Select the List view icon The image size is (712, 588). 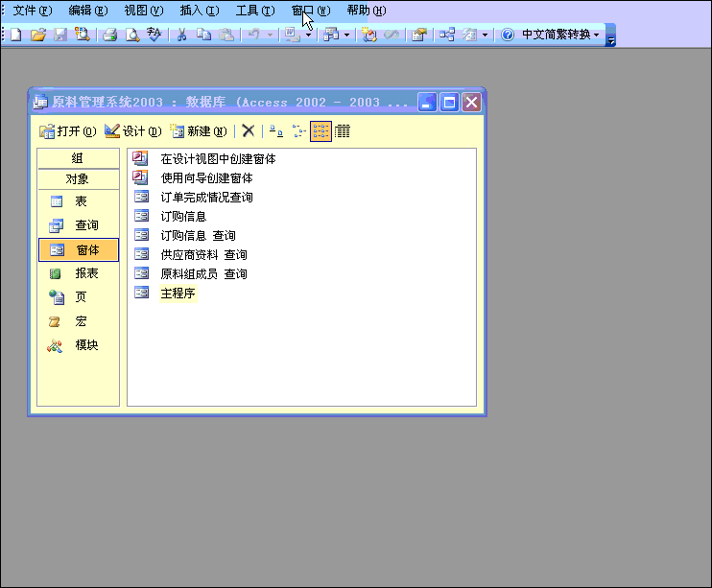pyautogui.click(x=320, y=131)
